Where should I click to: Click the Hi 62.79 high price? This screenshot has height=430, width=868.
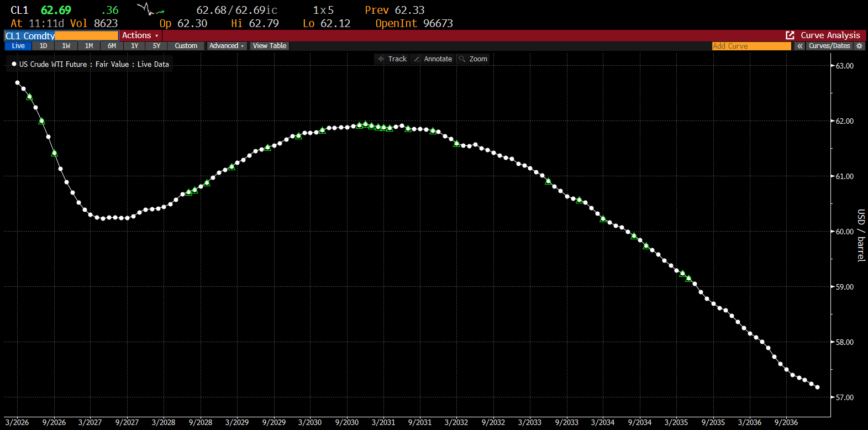tap(255, 23)
